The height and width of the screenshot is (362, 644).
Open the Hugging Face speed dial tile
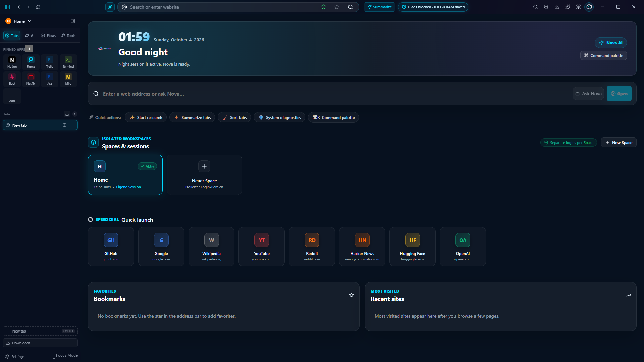(x=413, y=247)
